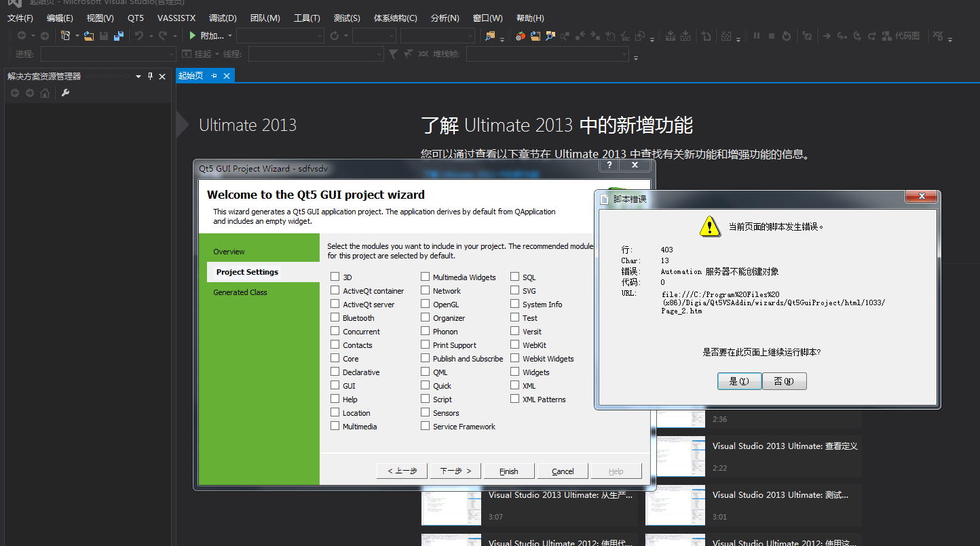The height and width of the screenshot is (546, 980).
Task: Open the 工具(T) menu
Action: coord(307,18)
